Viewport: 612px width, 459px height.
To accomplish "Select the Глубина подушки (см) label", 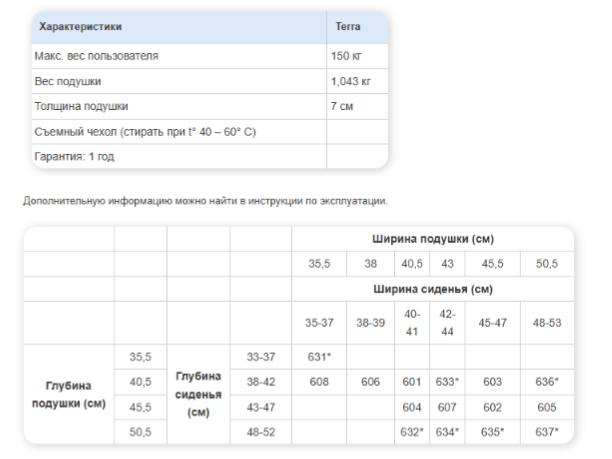I will (67, 395).
